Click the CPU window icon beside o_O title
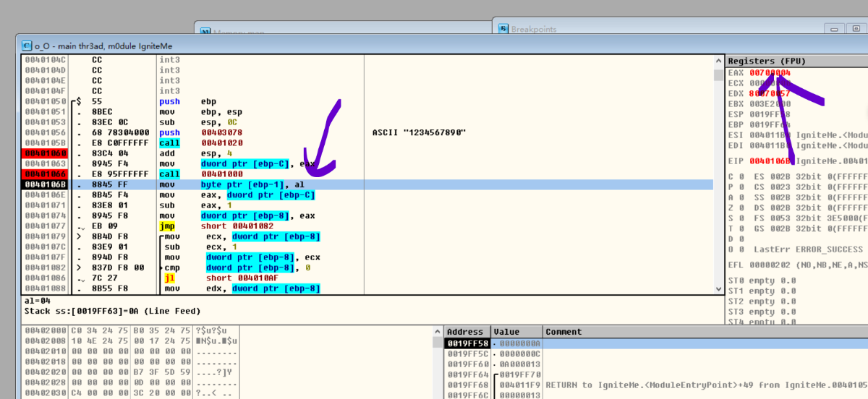This screenshot has width=868, height=399. pos(27,45)
